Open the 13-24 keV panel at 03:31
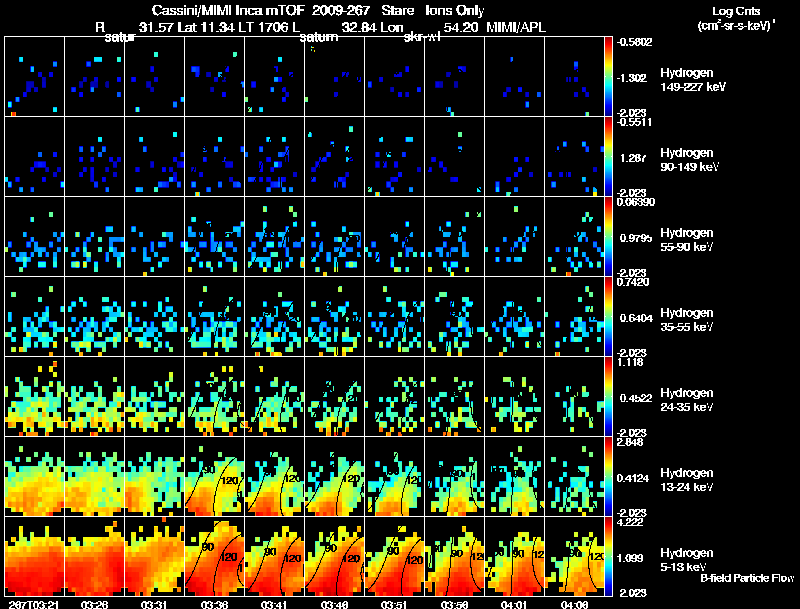800x609 pixels. [x=155, y=477]
